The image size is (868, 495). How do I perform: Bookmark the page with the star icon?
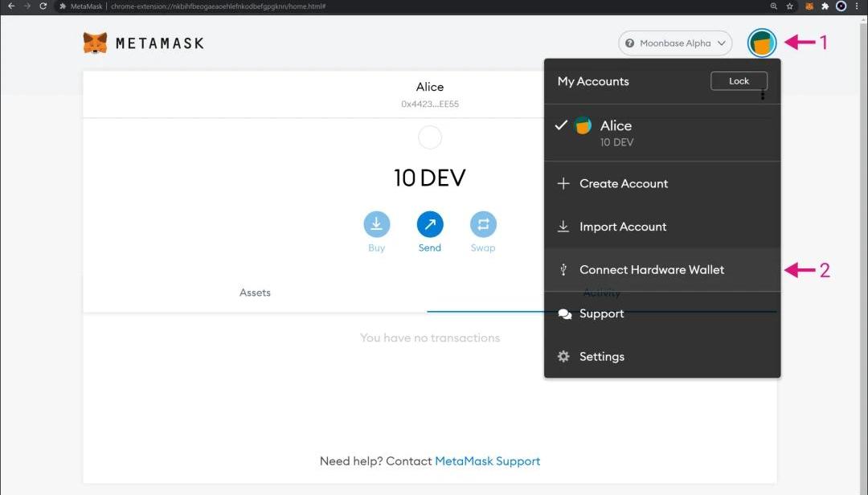(x=790, y=6)
